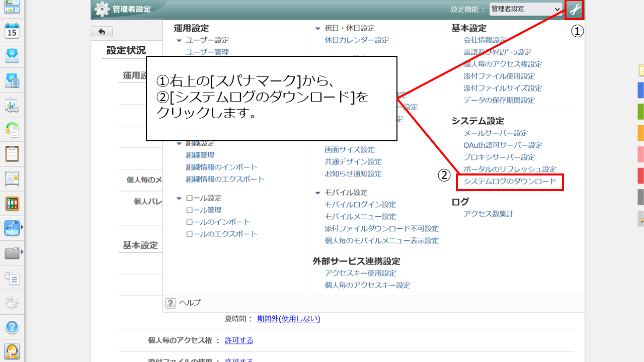The width and height of the screenshot is (644, 362).
Task: Open the colored binders icon in sidebar
Action: click(12, 203)
